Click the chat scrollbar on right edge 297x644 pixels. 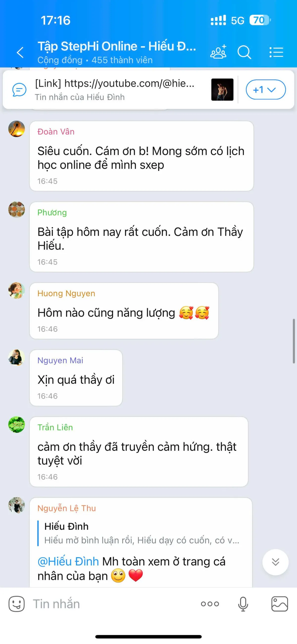[294, 341]
